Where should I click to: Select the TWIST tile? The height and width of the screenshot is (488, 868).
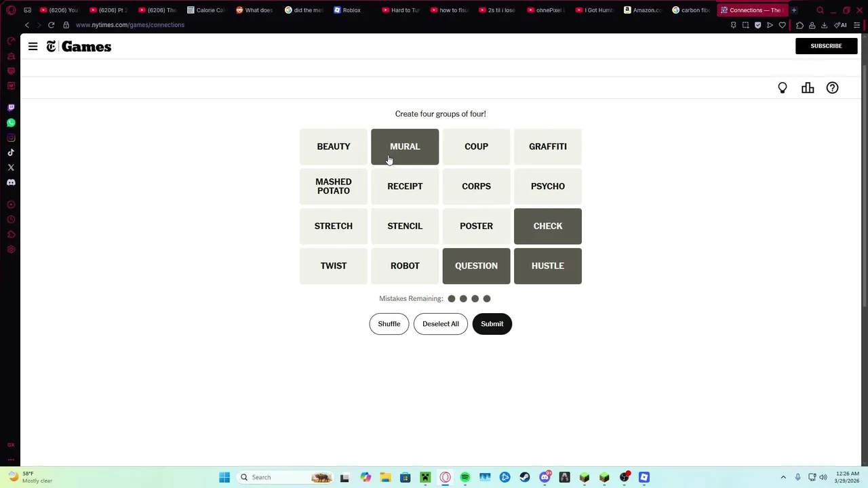click(334, 266)
